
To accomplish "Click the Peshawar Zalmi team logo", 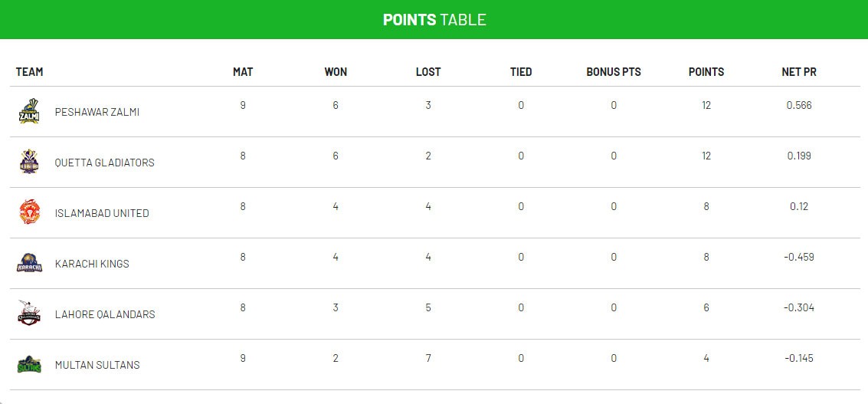I will [x=29, y=112].
